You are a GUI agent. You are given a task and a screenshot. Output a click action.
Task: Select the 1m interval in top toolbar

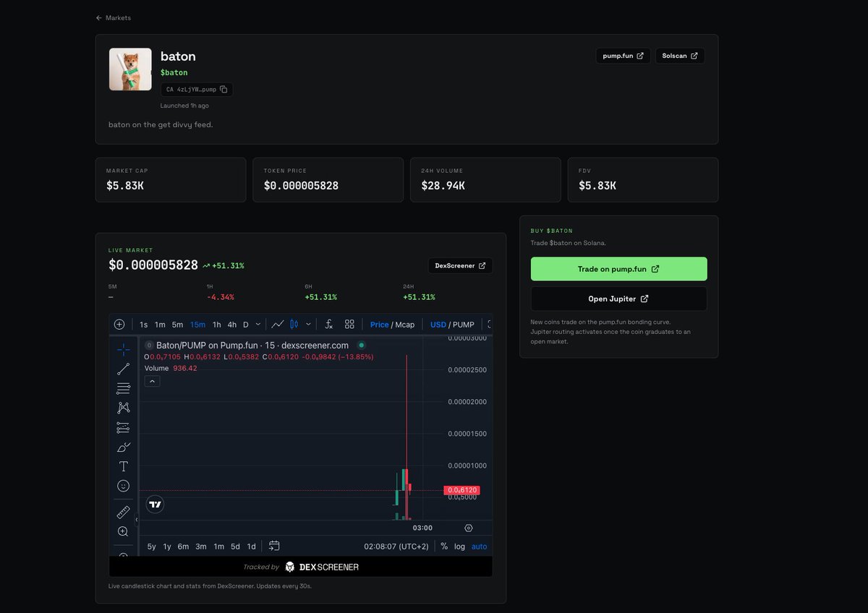[x=160, y=325]
